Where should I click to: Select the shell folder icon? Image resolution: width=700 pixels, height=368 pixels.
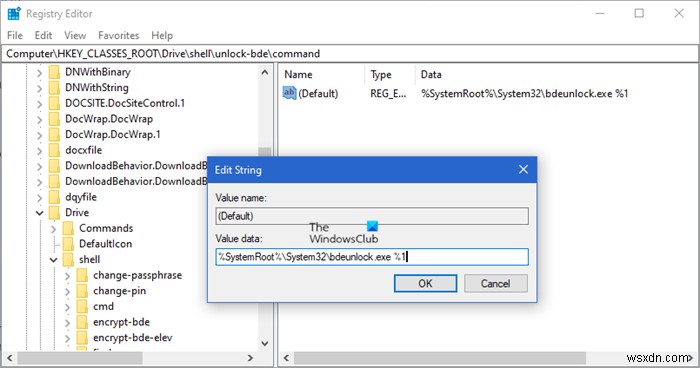click(x=68, y=259)
